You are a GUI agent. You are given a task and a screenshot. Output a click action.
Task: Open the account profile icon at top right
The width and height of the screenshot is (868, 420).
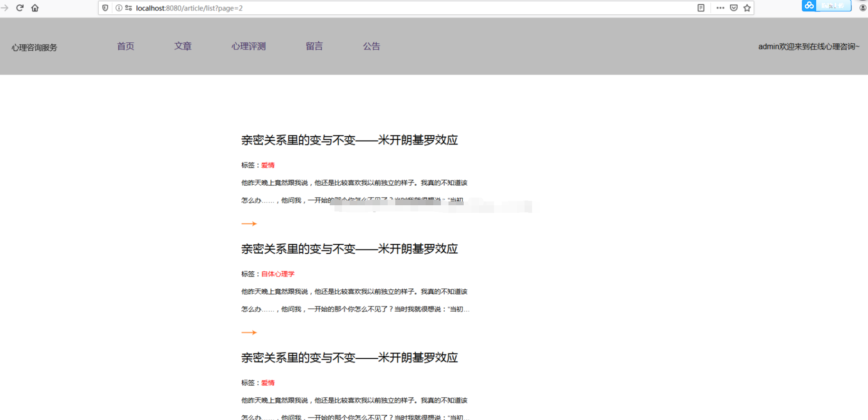863,8
